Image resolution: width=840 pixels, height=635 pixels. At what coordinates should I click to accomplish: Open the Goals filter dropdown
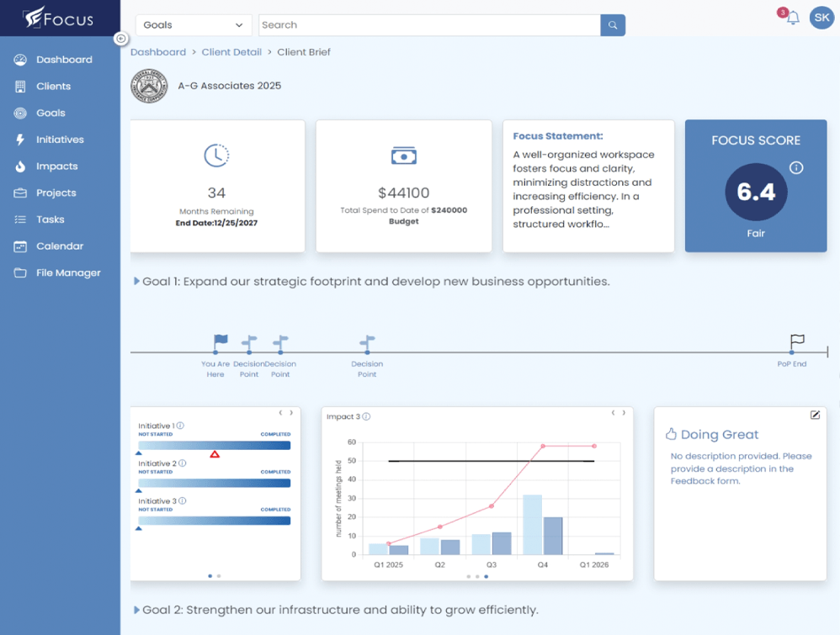tap(193, 24)
